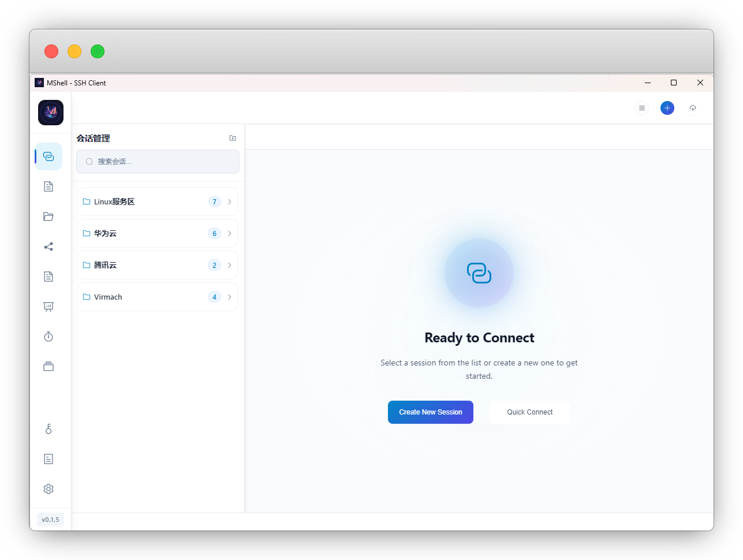This screenshot has height=560, width=743.
Task: Click the grid layout icon in top bar
Action: click(641, 108)
